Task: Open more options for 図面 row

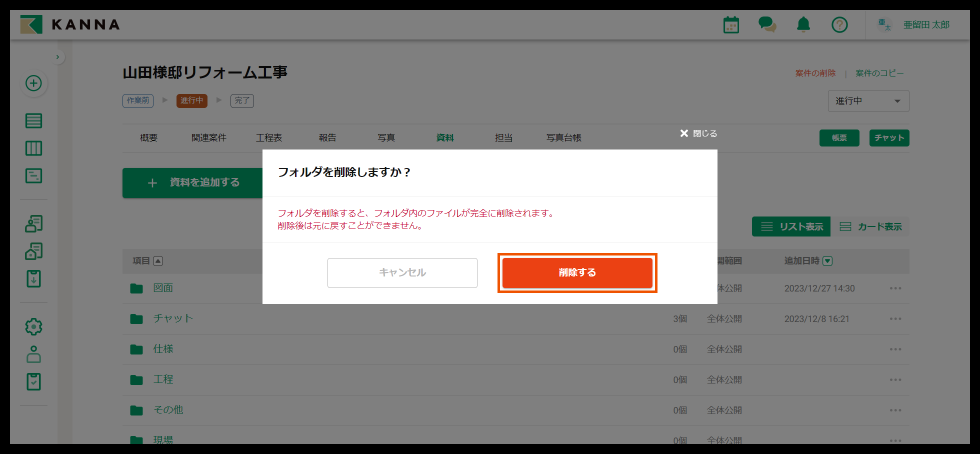Action: [895, 288]
